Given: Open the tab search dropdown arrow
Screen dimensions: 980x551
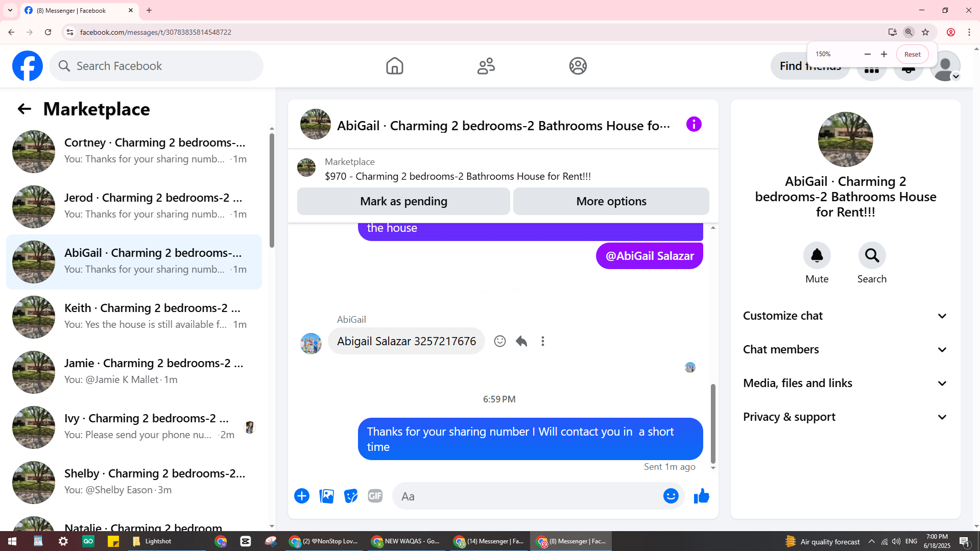Looking at the screenshot, I should coord(10,10).
